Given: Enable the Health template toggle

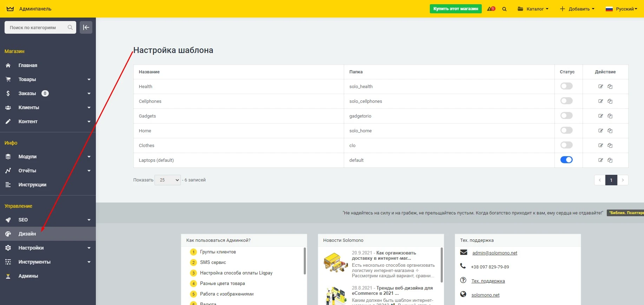Looking at the screenshot, I should coord(566,86).
